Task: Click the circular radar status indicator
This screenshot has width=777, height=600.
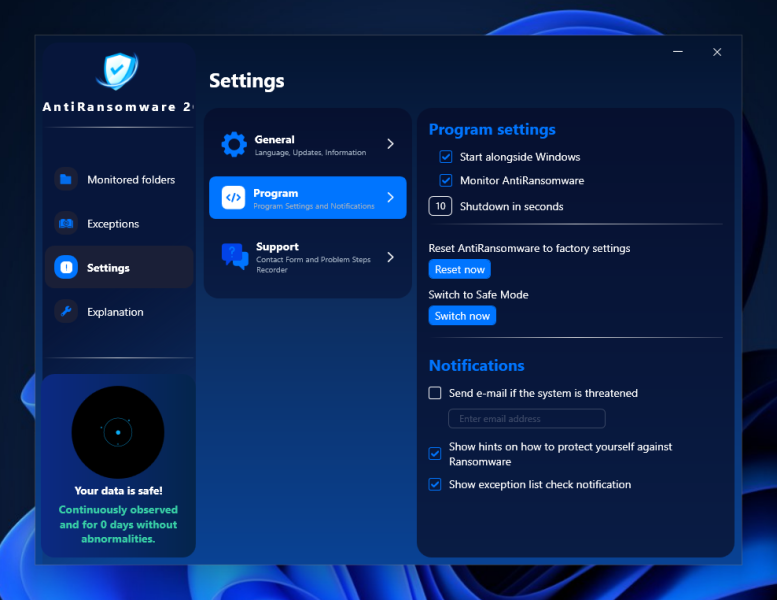Action: [118, 432]
